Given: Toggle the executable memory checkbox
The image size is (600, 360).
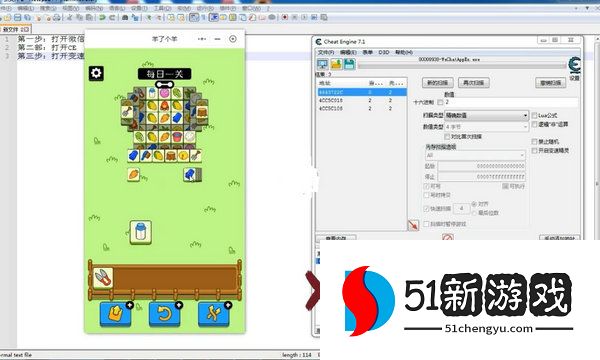Looking at the screenshot, I should tap(505, 186).
